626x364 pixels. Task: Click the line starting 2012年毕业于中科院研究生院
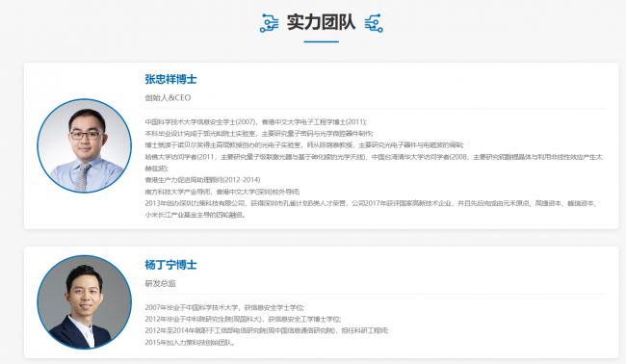point(243,319)
